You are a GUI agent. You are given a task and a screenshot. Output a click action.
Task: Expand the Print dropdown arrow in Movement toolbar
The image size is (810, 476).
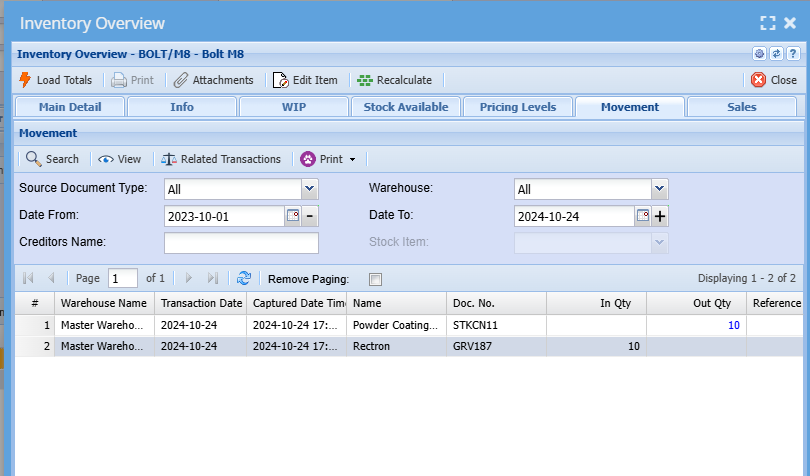coord(352,160)
